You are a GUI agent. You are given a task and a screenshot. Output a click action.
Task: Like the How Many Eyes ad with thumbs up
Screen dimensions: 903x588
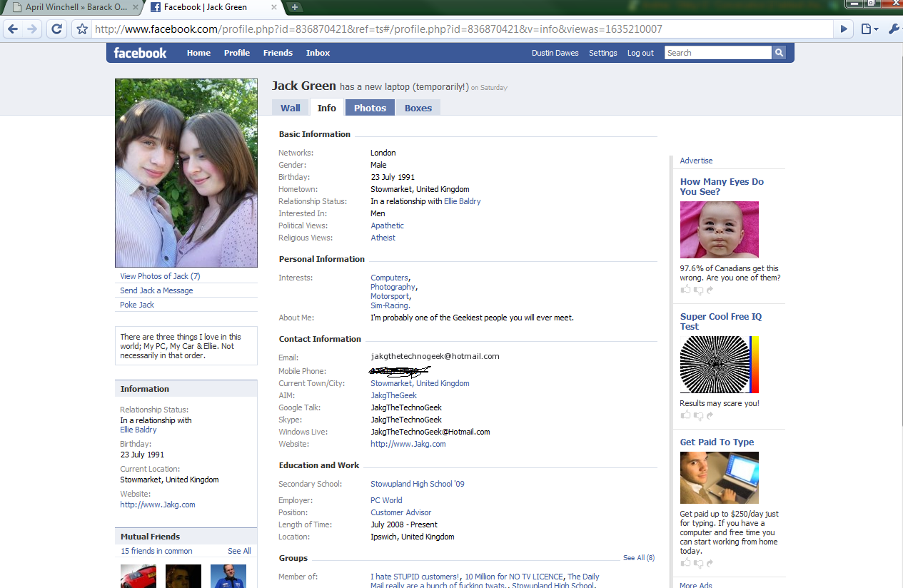pos(686,290)
